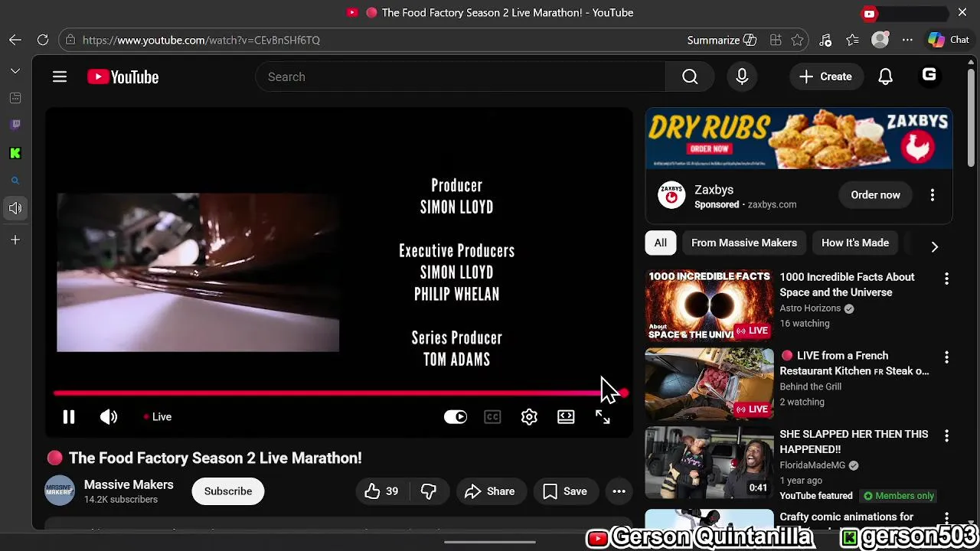Mute the video player volume
Image resolution: width=980 pixels, height=551 pixels.
tap(108, 417)
